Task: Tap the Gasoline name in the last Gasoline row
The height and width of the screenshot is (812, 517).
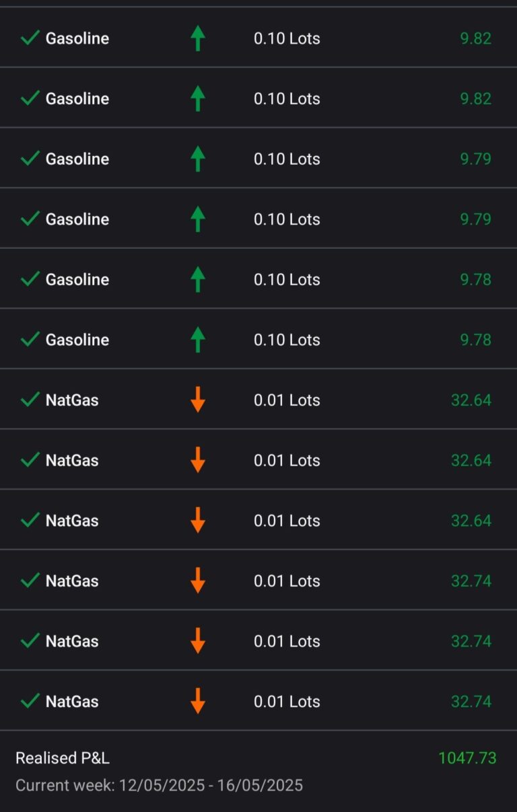Action: 77,339
